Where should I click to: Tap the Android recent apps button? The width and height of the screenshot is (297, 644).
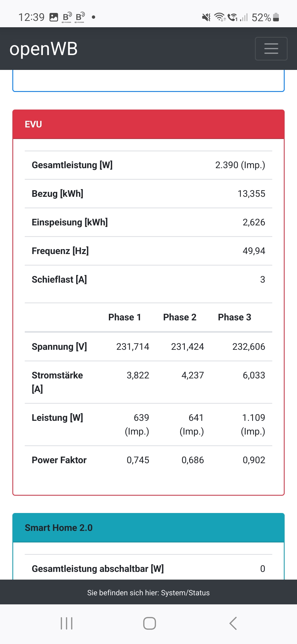pyautogui.click(x=67, y=623)
